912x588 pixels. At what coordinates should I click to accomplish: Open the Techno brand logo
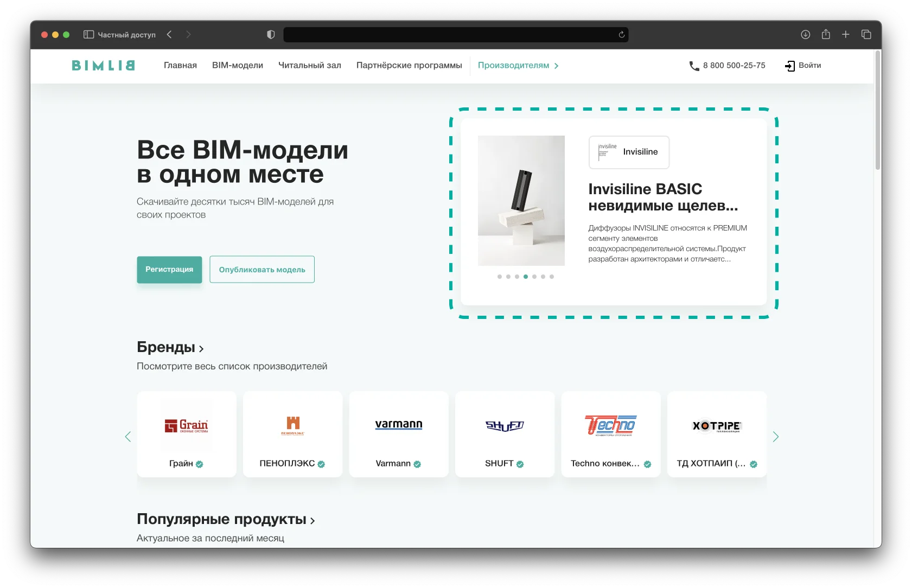[610, 426]
